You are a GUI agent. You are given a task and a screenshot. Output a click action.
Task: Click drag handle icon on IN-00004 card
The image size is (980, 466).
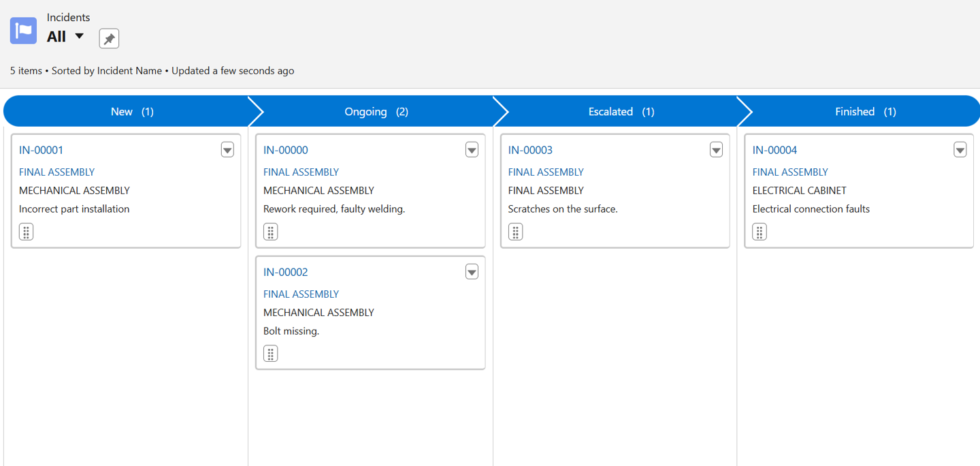[759, 232]
